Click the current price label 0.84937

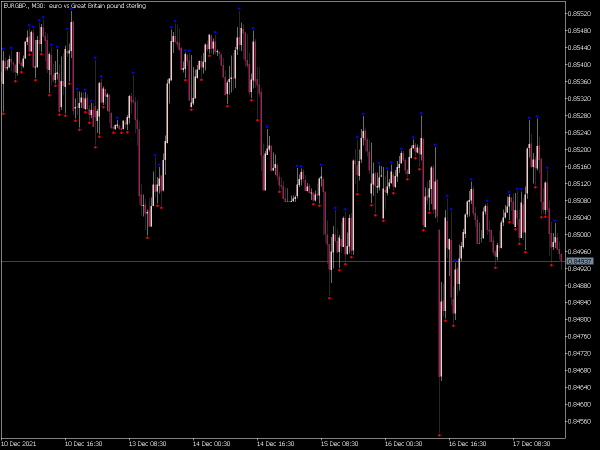click(580, 261)
